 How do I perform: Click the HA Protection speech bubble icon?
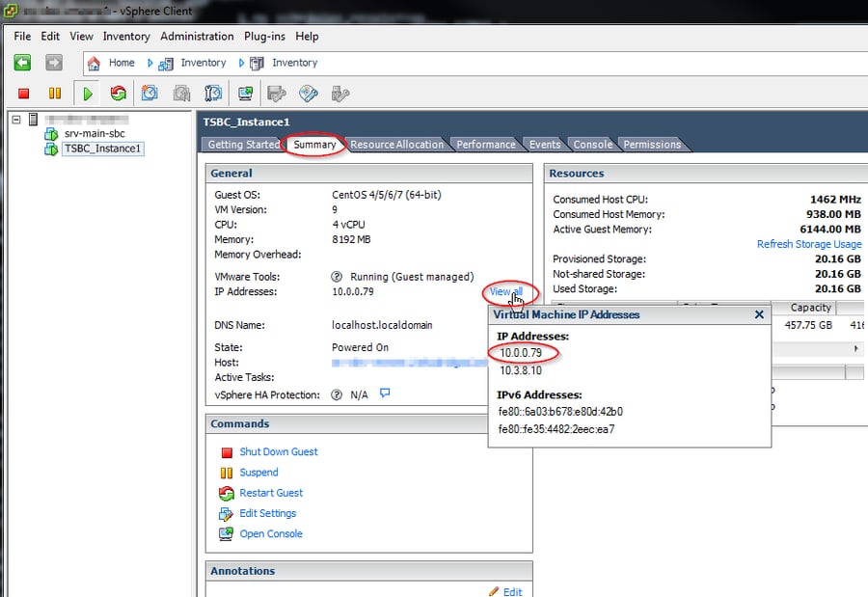point(385,393)
